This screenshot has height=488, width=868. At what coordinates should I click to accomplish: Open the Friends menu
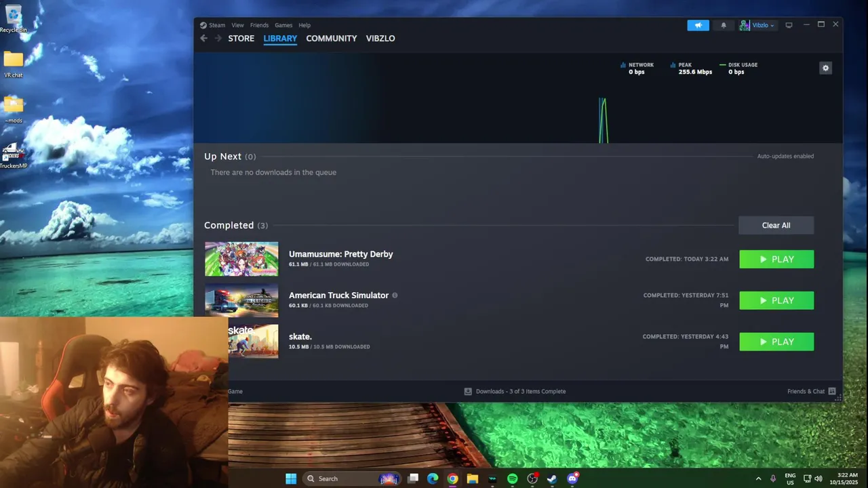point(259,25)
